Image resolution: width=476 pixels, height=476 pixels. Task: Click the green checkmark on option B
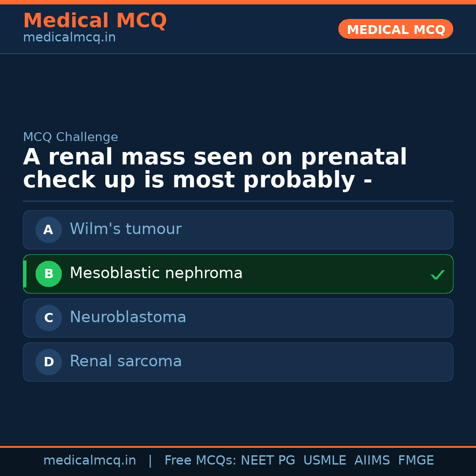point(437,275)
